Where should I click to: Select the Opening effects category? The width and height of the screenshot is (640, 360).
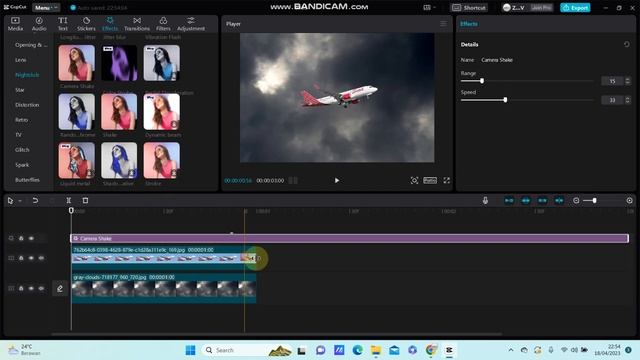(x=31, y=45)
